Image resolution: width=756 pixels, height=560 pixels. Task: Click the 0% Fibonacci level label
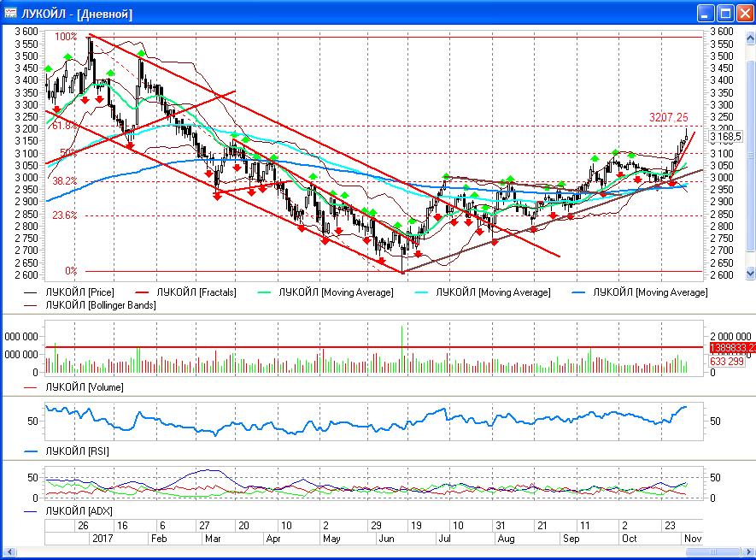pos(70,271)
